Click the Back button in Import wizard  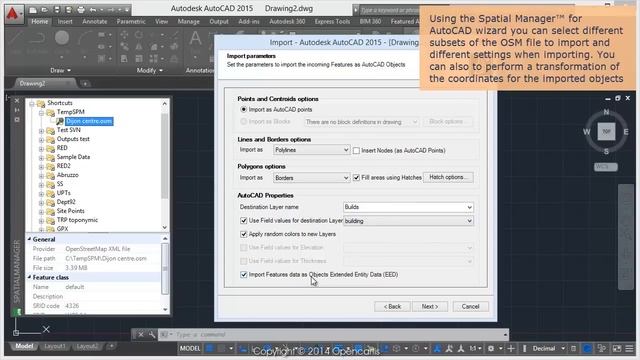(x=392, y=306)
